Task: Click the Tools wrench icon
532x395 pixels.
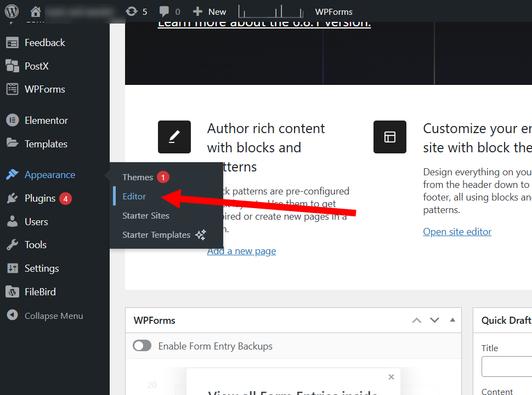Action: 13,244
